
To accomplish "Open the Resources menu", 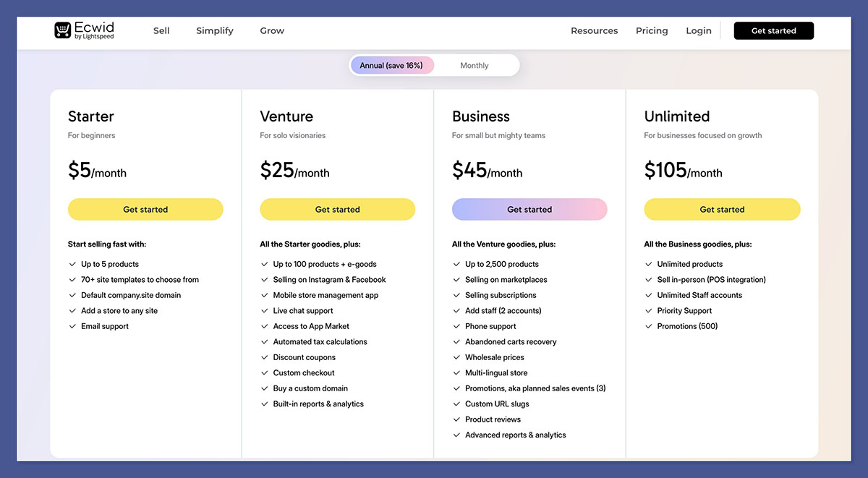I will pos(594,30).
